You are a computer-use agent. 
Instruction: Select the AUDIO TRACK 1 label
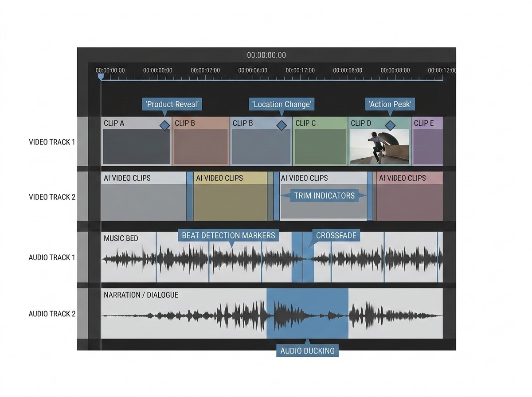pos(52,257)
